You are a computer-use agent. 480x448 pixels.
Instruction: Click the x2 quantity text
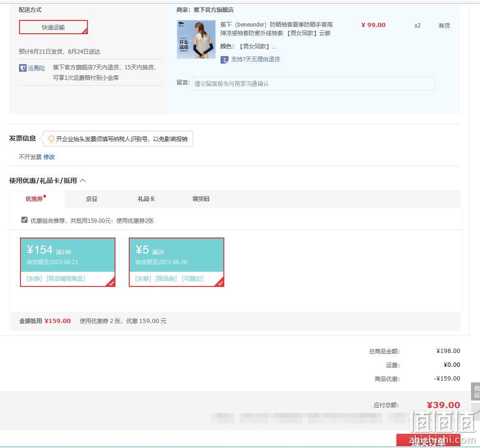click(x=418, y=26)
